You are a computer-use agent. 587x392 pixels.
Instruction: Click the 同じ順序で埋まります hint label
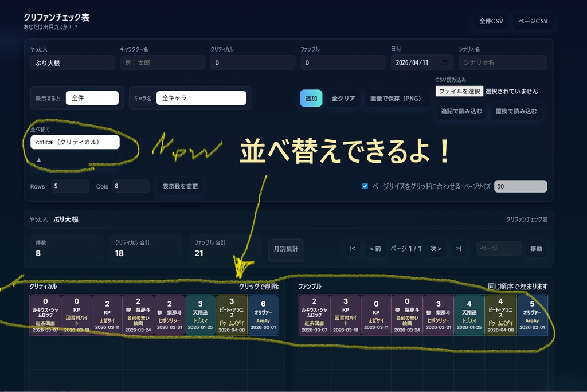tap(518, 287)
